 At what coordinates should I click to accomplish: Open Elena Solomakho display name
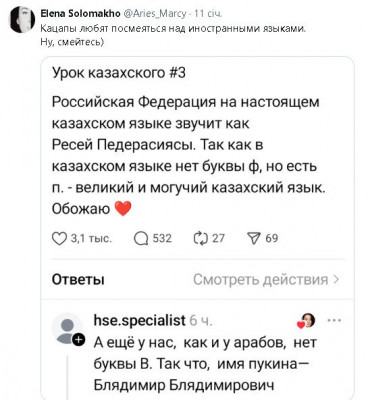[x=80, y=14]
